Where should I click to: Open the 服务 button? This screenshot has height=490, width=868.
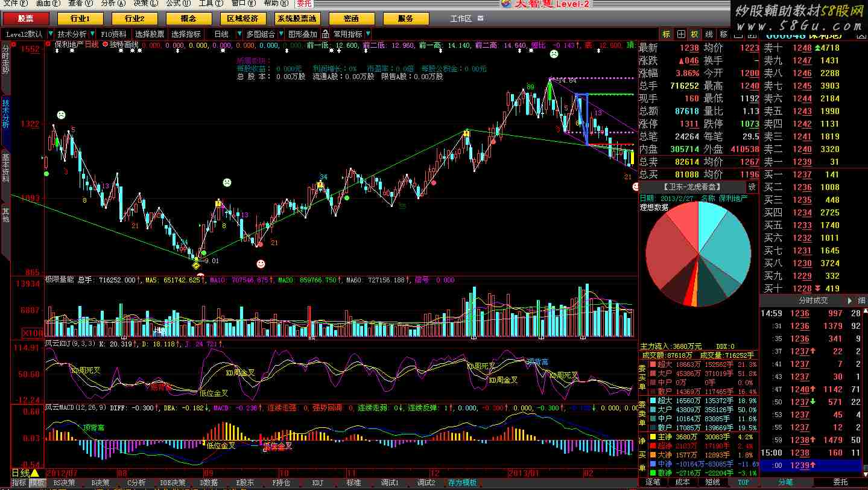coord(405,19)
